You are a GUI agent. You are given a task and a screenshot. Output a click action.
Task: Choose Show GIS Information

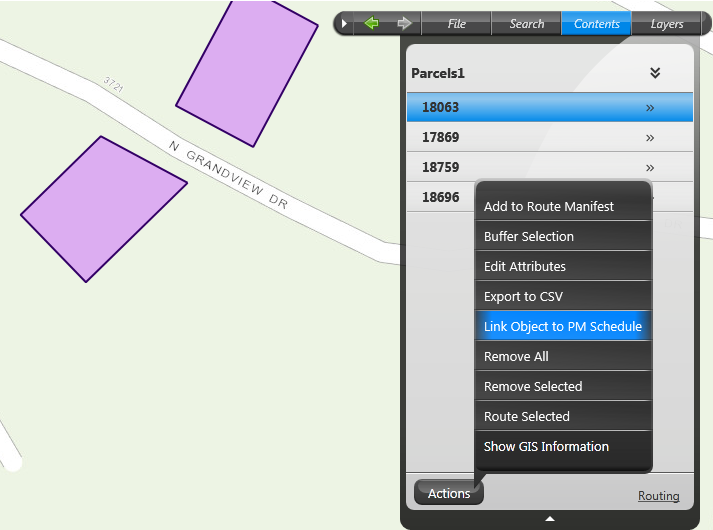coord(546,447)
